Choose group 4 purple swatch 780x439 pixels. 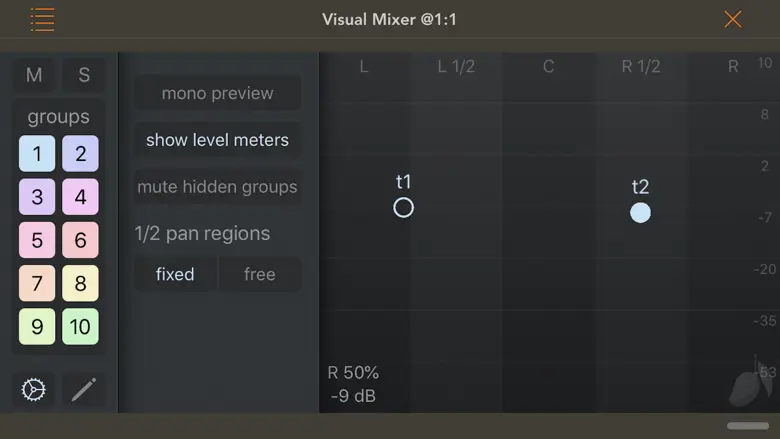pyautogui.click(x=80, y=197)
